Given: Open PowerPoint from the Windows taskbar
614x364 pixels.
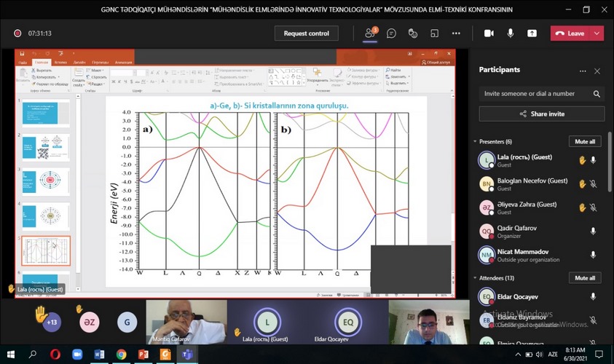Looking at the screenshot, I should [143, 355].
